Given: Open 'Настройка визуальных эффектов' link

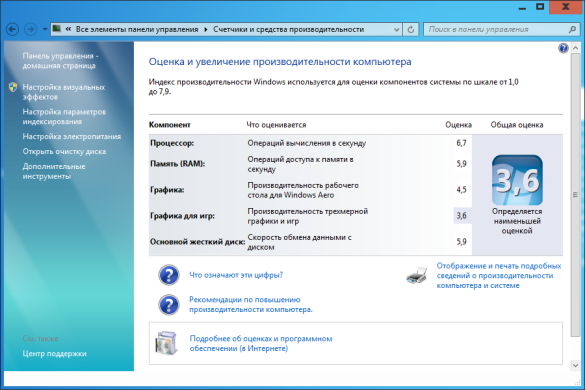Looking at the screenshot, I should [x=64, y=92].
